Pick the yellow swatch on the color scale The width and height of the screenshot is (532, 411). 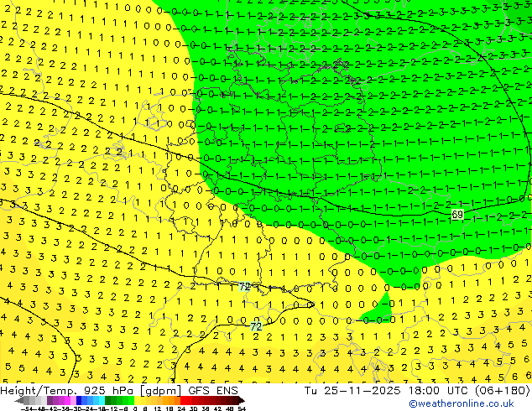pos(137,401)
